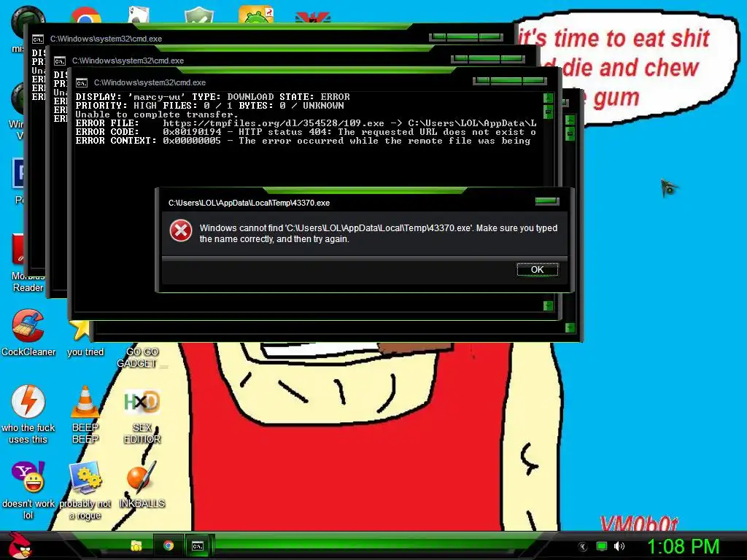Click the front cmd.exe window title text

point(150,82)
